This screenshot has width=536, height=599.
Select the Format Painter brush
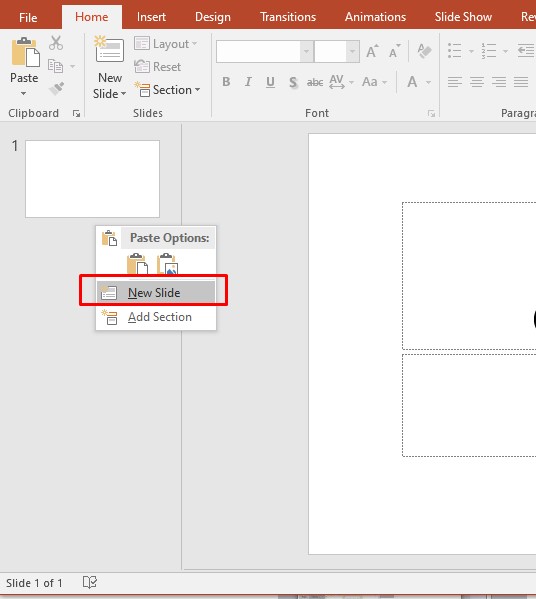tap(56, 89)
